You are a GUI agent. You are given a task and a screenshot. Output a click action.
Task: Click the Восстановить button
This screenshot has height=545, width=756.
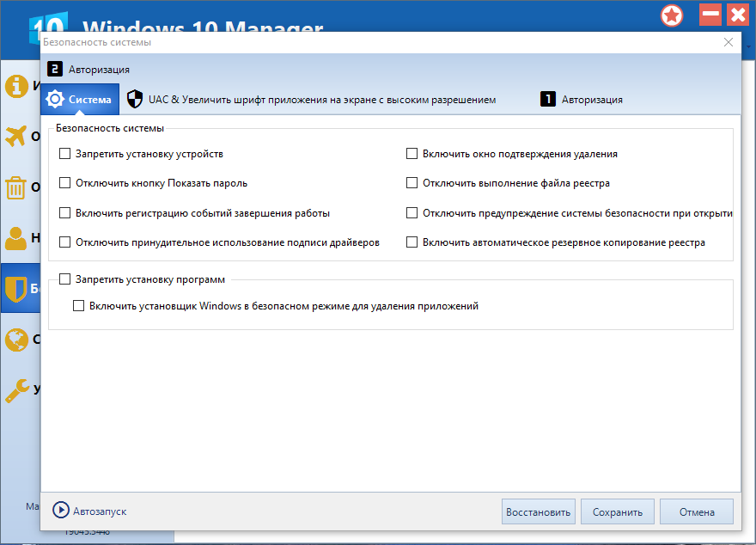538,511
